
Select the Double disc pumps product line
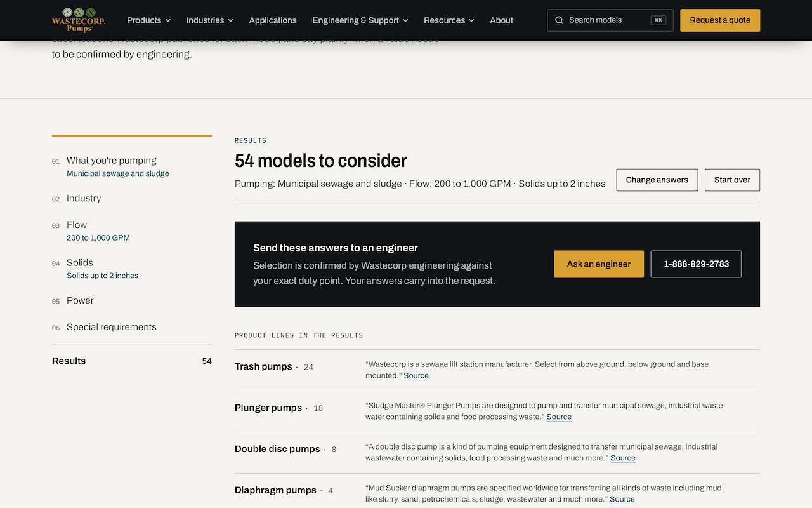pos(277,449)
